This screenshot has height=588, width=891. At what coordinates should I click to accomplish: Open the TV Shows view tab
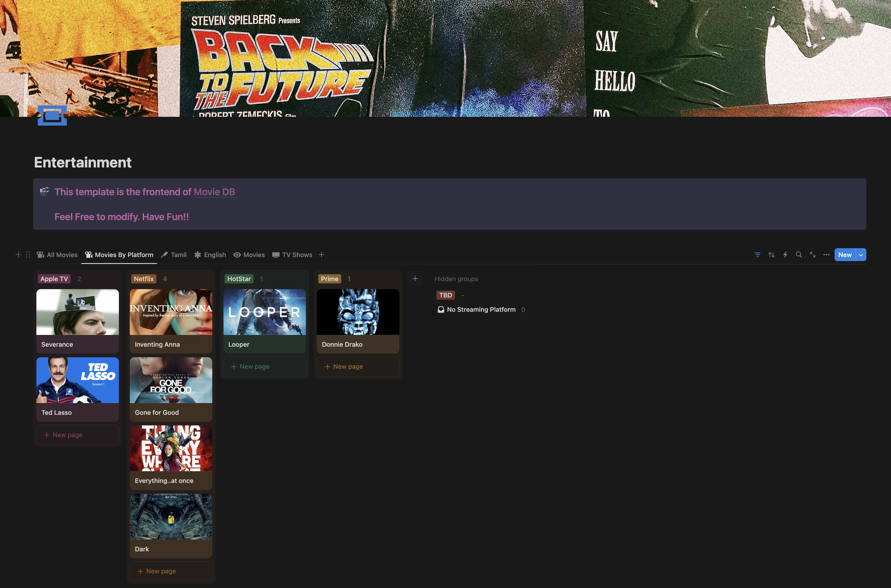tap(293, 254)
